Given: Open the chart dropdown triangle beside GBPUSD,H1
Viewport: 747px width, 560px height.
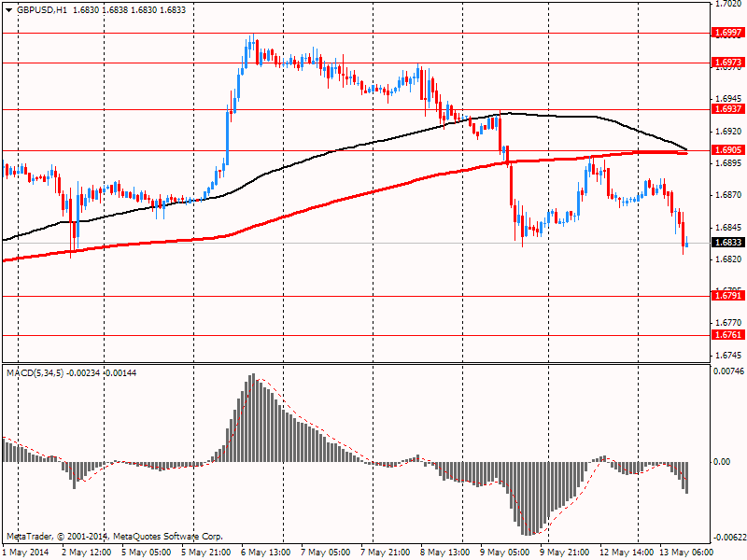Looking at the screenshot, I should click(x=8, y=10).
